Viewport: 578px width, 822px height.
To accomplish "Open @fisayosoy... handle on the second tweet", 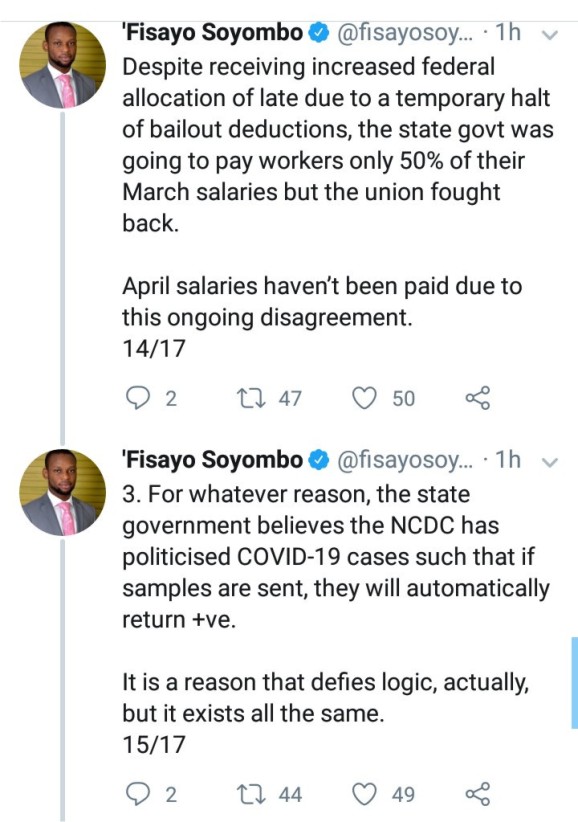I will (x=404, y=461).
